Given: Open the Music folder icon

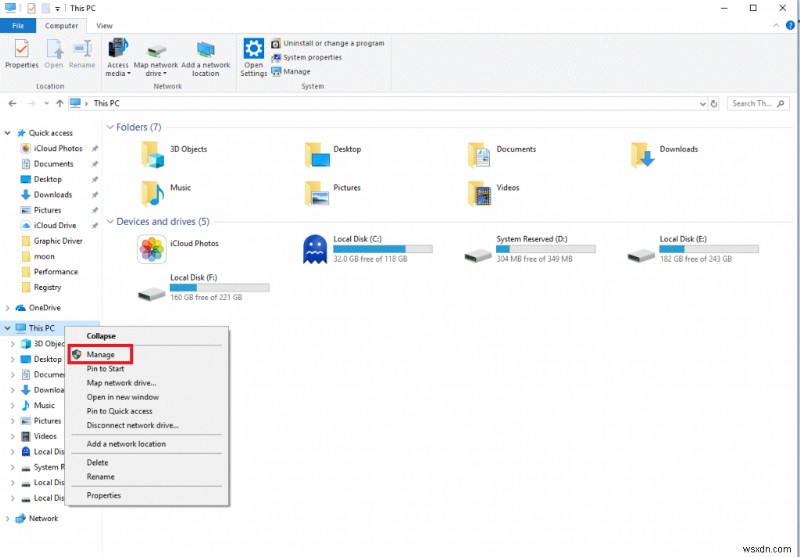Looking at the screenshot, I should point(153,193).
